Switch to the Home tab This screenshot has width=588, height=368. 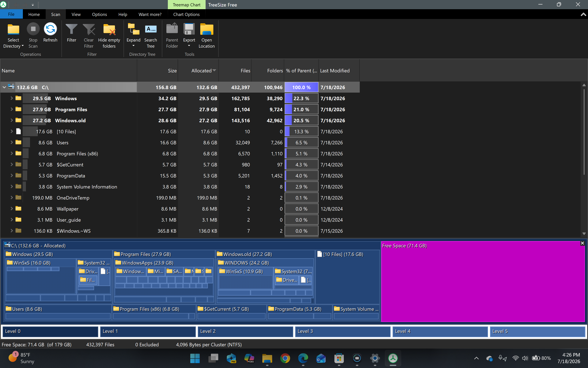34,14
